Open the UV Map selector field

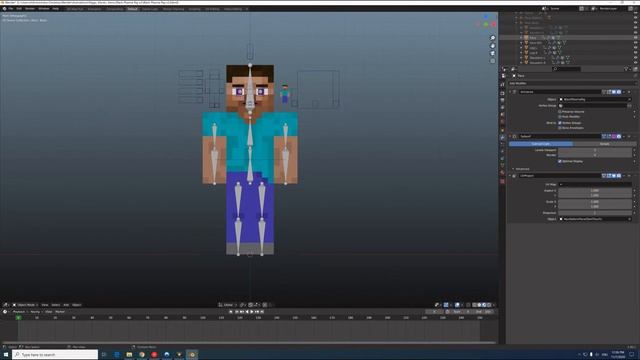click(594, 184)
